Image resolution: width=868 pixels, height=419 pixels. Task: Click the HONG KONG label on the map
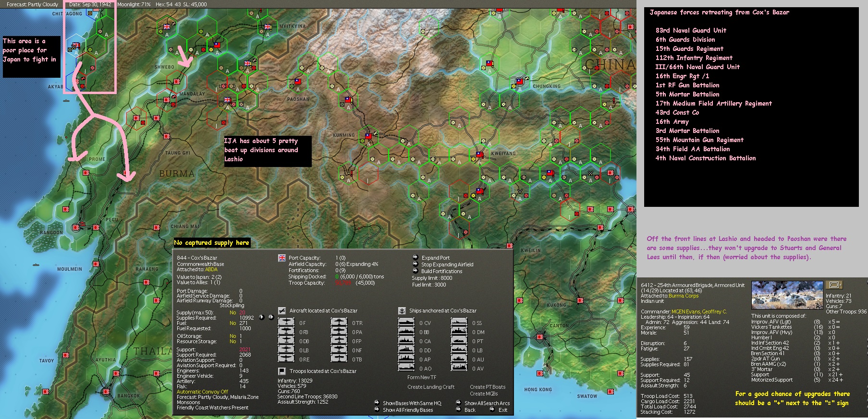point(538,390)
